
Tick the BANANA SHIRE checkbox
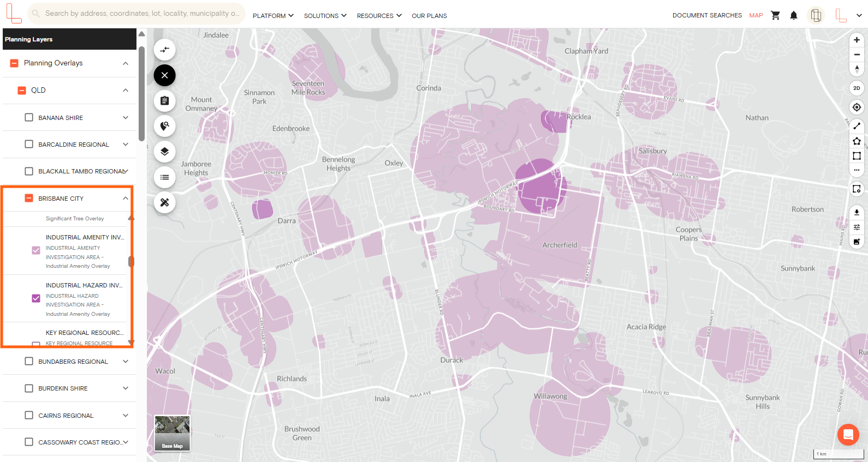29,117
